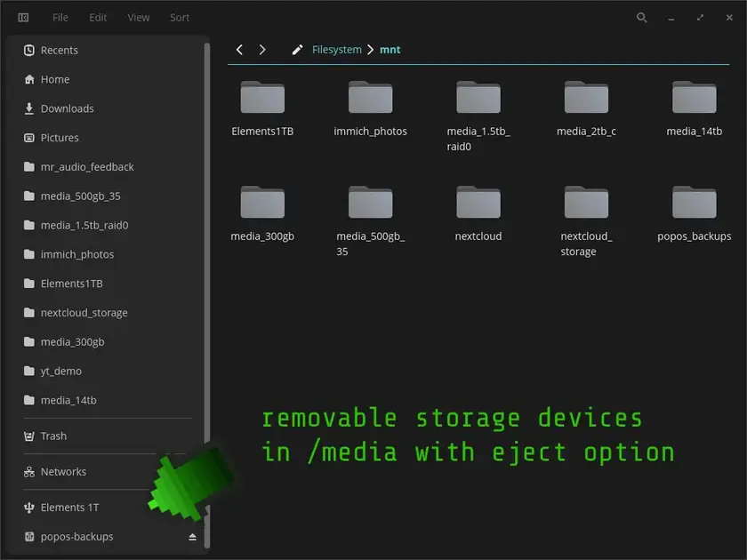
Task: Open Downloads in the sidebar
Action: (109, 108)
